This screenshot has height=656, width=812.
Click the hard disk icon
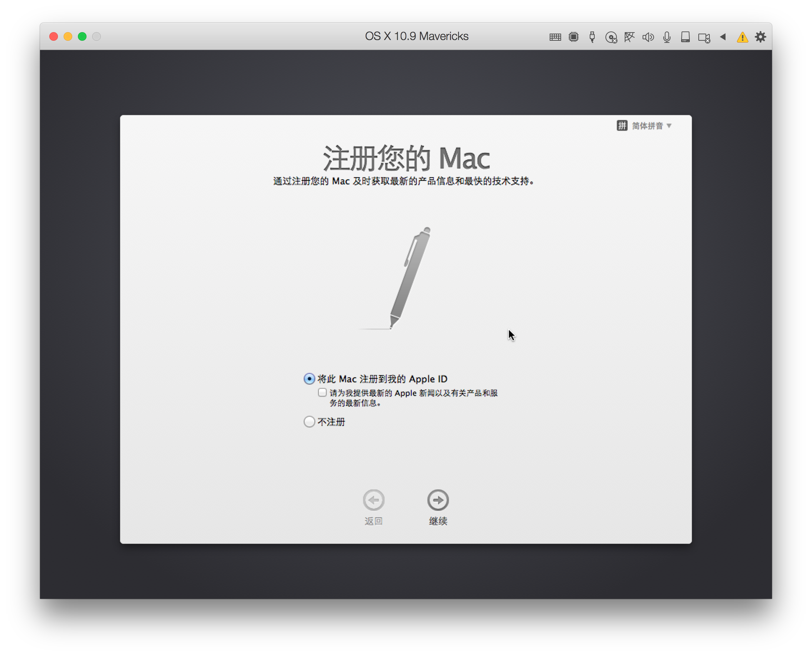tap(685, 37)
